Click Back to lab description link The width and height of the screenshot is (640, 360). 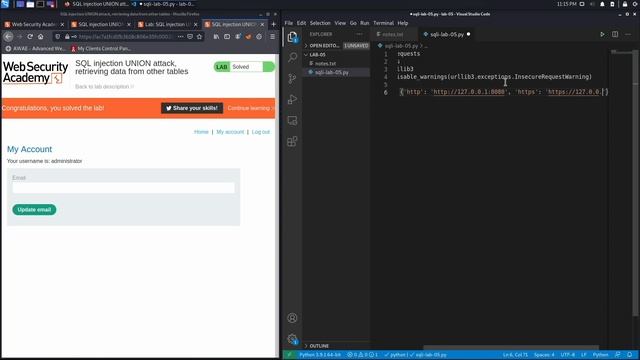click(104, 87)
